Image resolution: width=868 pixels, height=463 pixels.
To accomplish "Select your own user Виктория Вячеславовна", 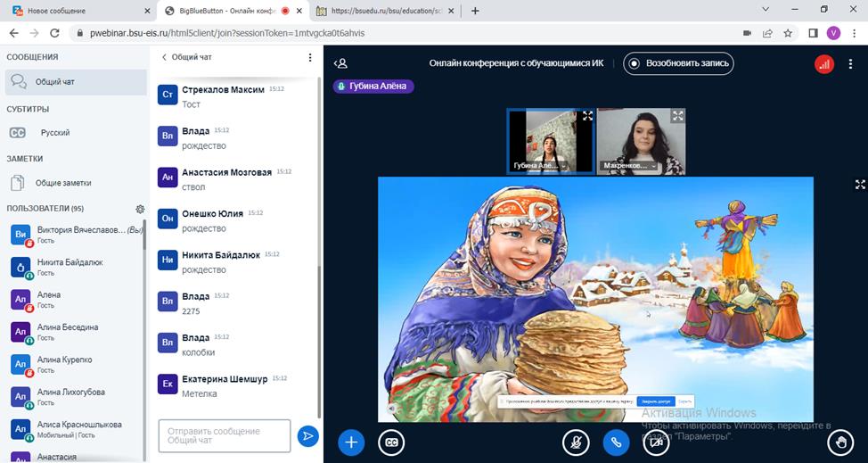I will pyautogui.click(x=75, y=235).
